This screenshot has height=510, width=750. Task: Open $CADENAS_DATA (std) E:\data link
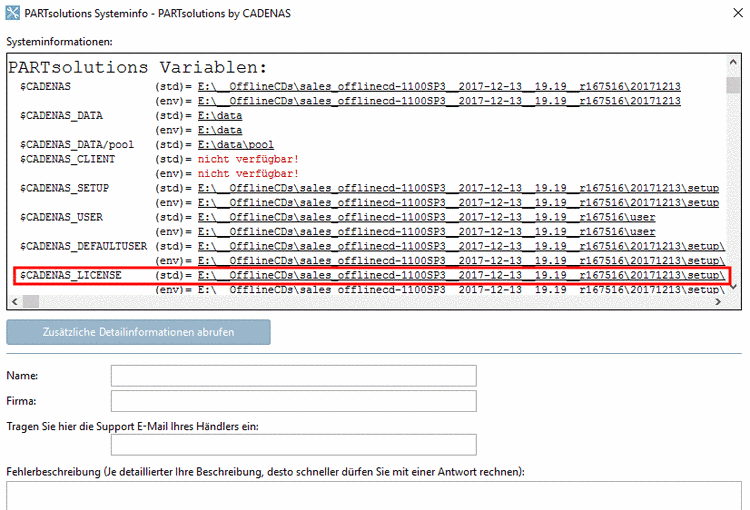tap(220, 116)
